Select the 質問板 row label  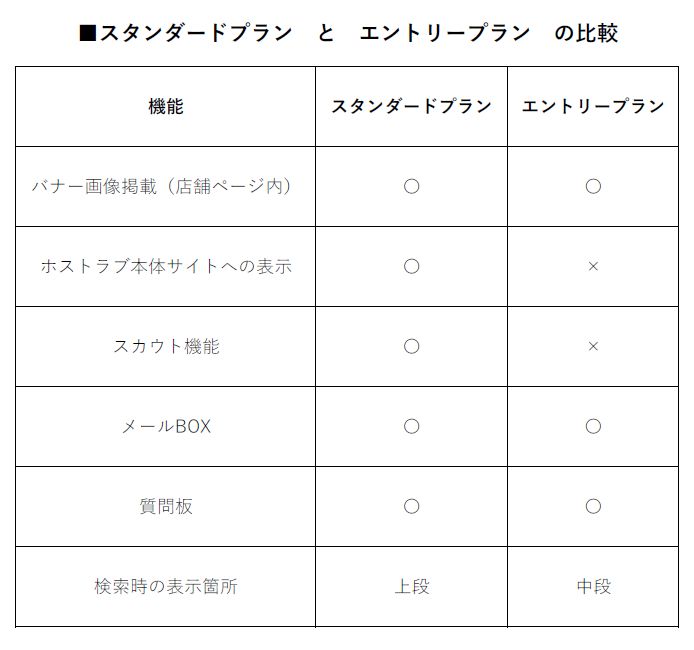point(166,506)
